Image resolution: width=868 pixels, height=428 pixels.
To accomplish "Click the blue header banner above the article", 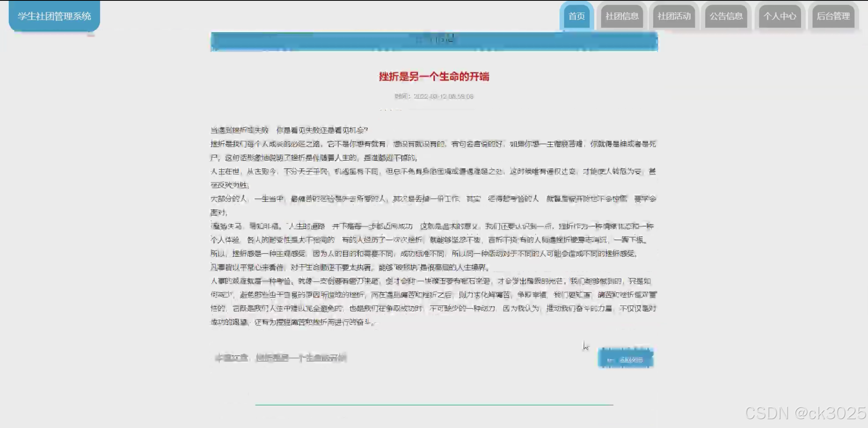I will click(434, 42).
